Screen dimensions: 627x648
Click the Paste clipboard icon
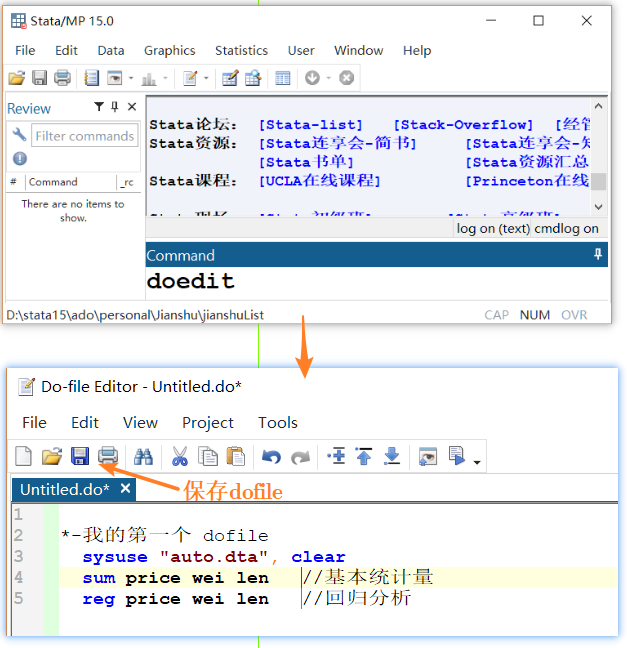coord(236,457)
